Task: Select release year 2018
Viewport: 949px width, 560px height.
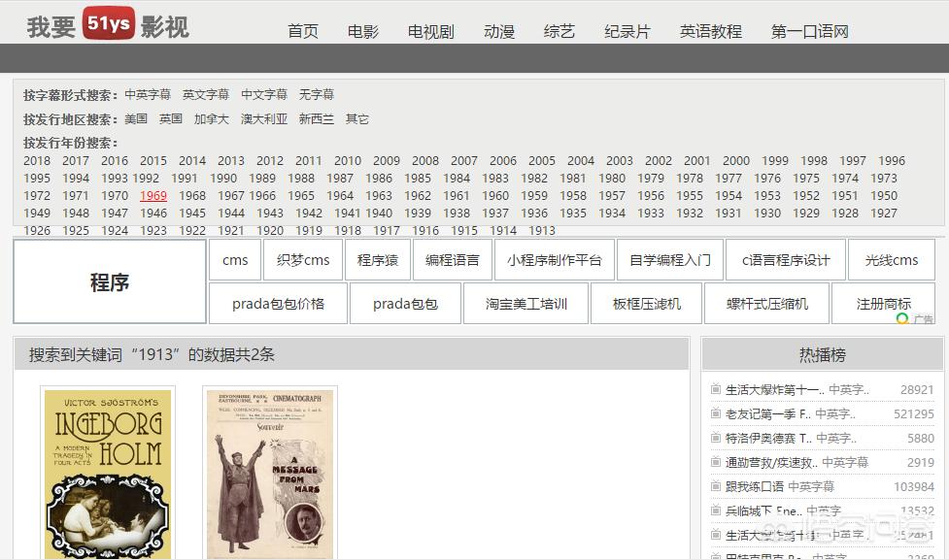Action: (37, 161)
